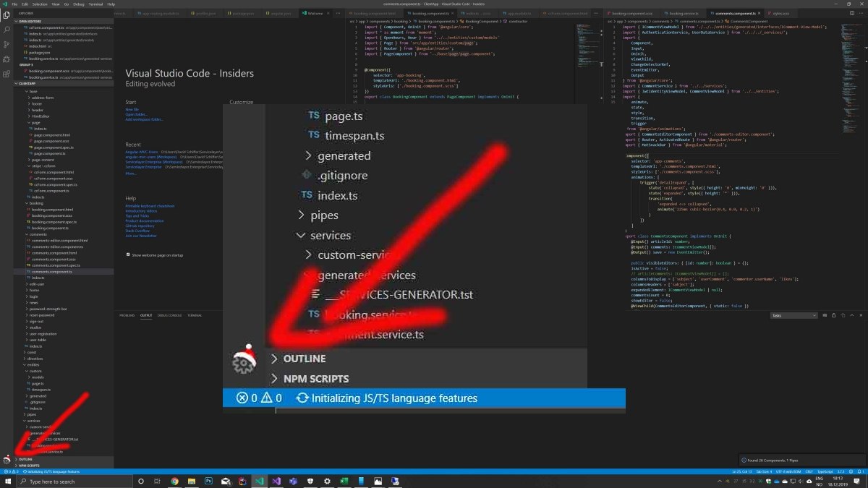This screenshot has width=868, height=488.
Task: Expand the HtmlEditor folder
Action: tap(41, 116)
